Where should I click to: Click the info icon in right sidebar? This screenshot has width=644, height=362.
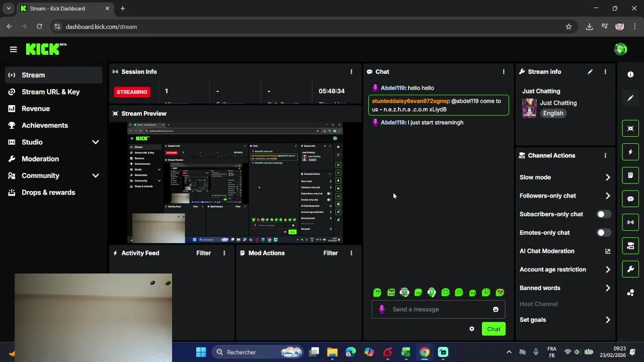click(630, 74)
